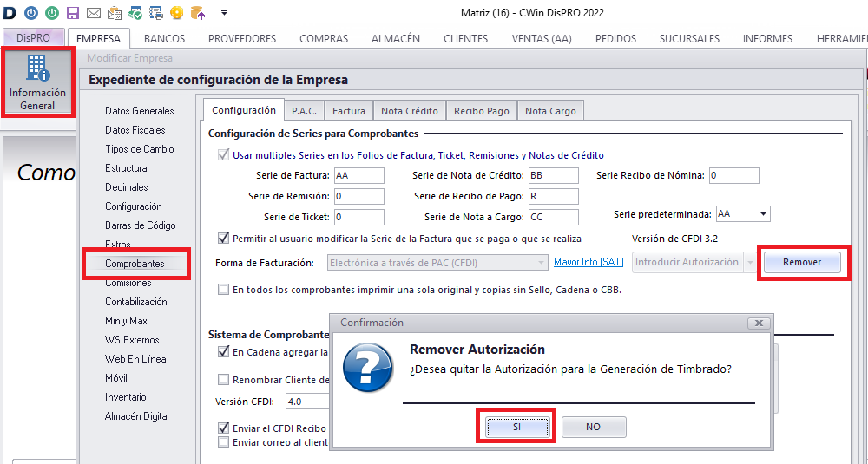Enable 'En todos los comprobantes imprimir' checkbox
This screenshot has width=868, height=464.
tap(224, 290)
